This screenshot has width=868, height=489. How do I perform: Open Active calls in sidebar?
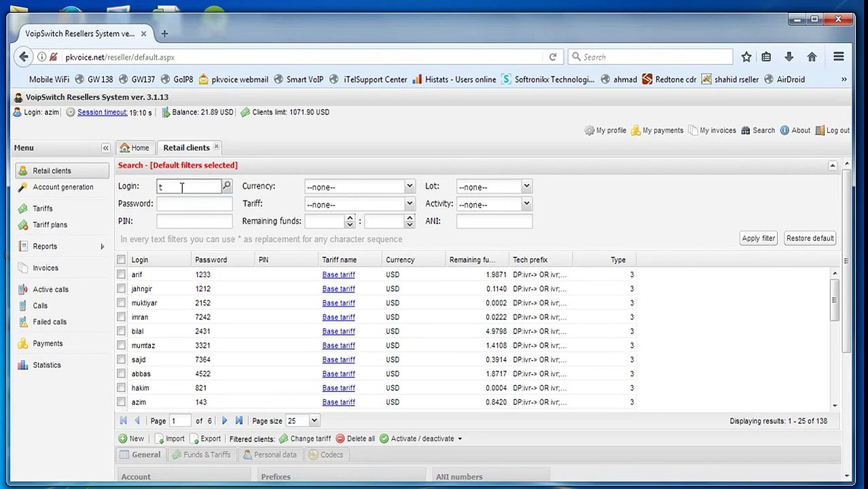click(62, 289)
